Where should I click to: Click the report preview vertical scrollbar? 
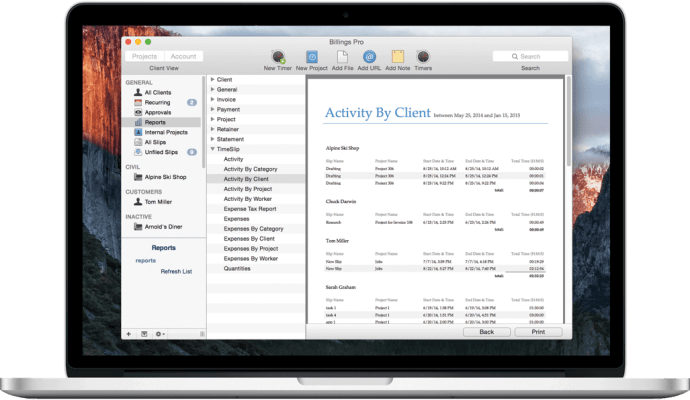point(568,121)
